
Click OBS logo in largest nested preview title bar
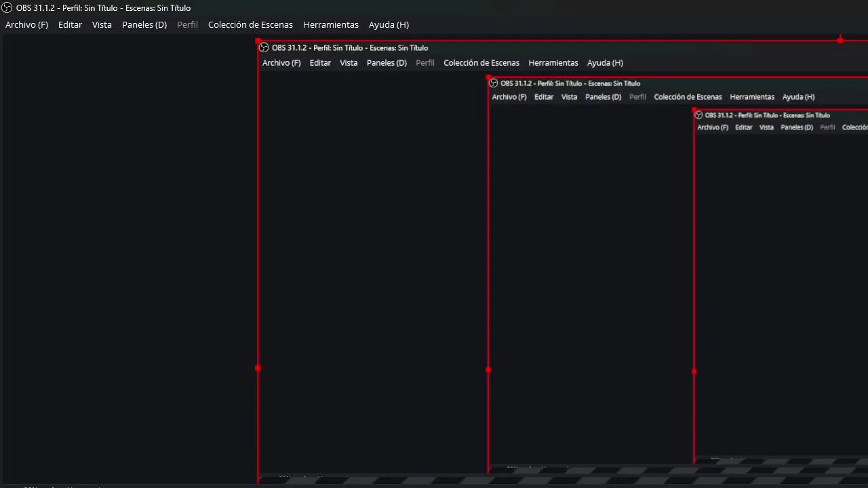pos(264,47)
